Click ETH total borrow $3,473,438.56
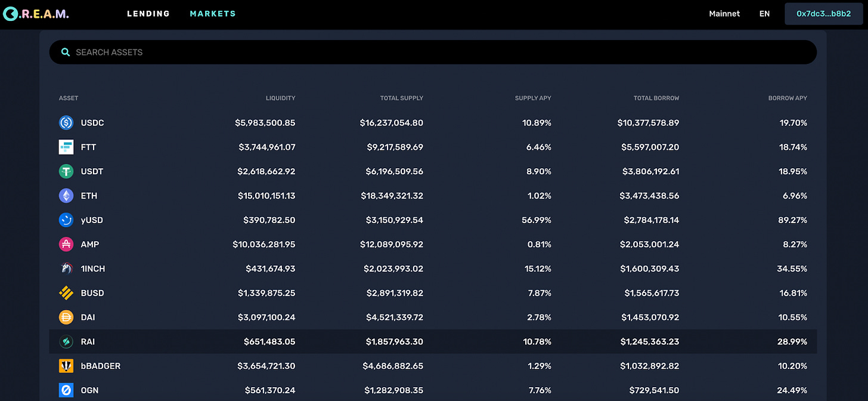This screenshot has width=868, height=401. [x=650, y=196]
